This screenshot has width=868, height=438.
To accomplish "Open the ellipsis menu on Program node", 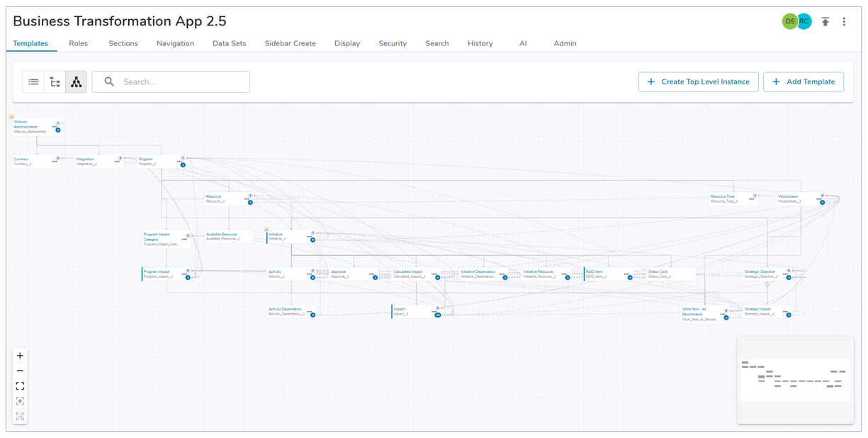I will [179, 162].
